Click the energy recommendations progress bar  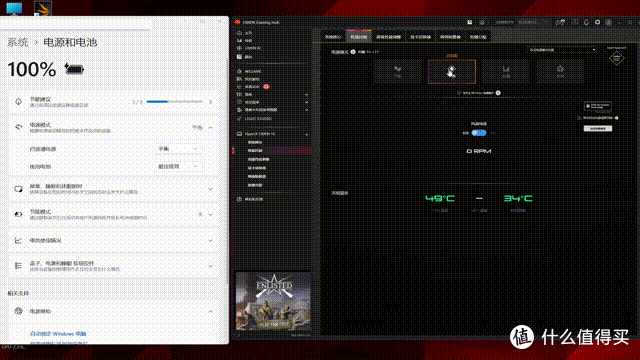pyautogui.click(x=174, y=102)
